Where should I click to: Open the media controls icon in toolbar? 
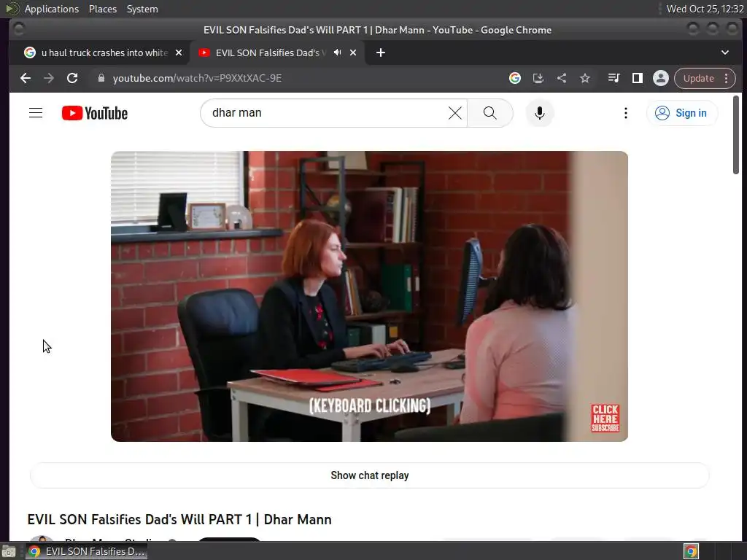click(x=614, y=78)
